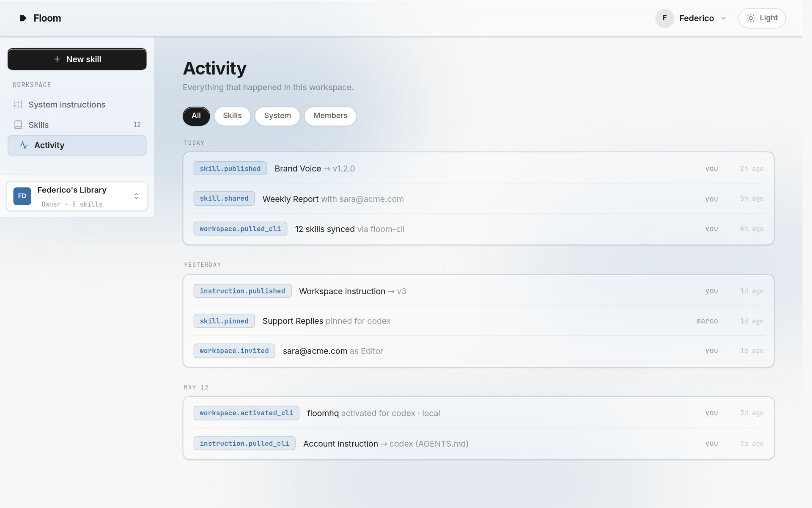Click the floomhq activated for codex entry
Screen dimensions: 812x508
(478, 413)
